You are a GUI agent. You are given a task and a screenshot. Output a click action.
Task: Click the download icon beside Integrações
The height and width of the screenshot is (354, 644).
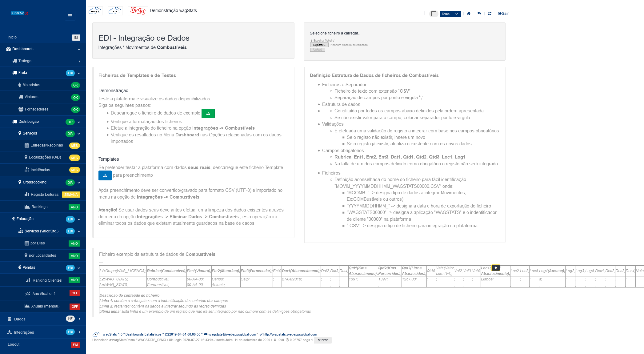(10, 332)
